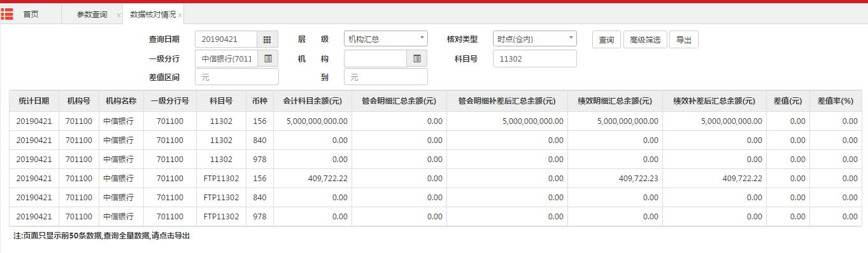
Task: Open calendar picker for 查询日期
Action: pos(267,39)
